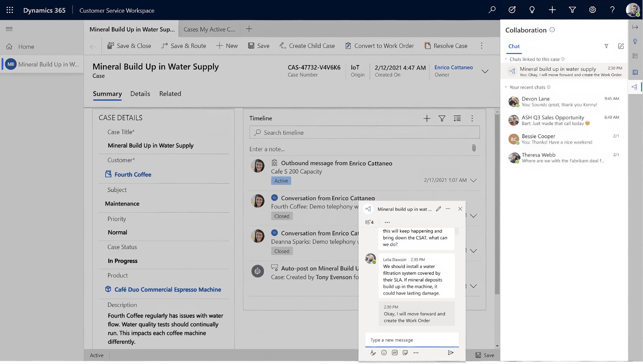
Task: Open the assistant lightbulb icon in top bar
Action: pos(532,10)
